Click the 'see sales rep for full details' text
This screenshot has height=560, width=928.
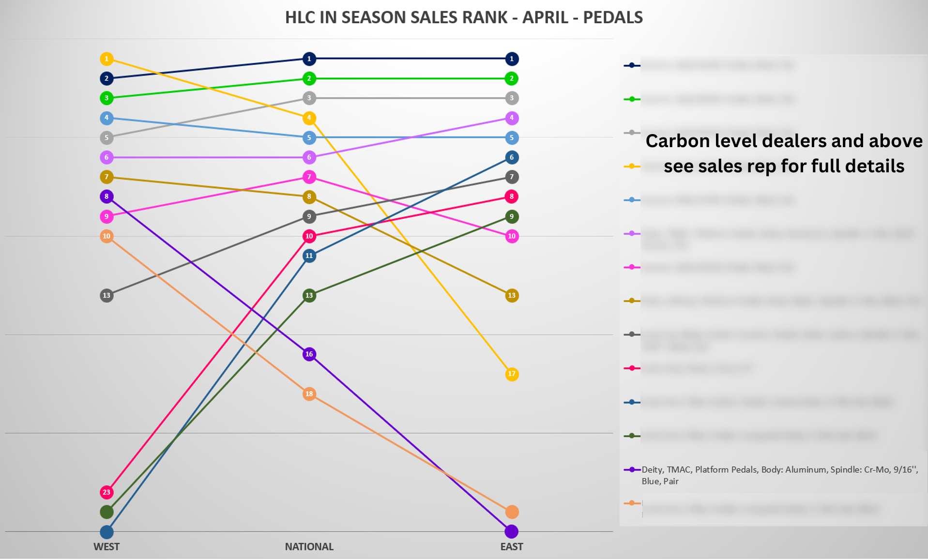784,166
